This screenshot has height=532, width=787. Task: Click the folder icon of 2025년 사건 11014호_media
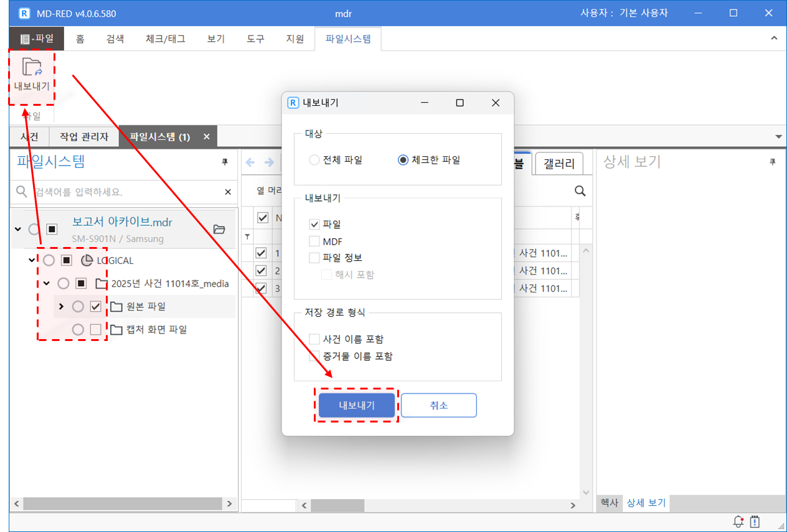tap(101, 284)
